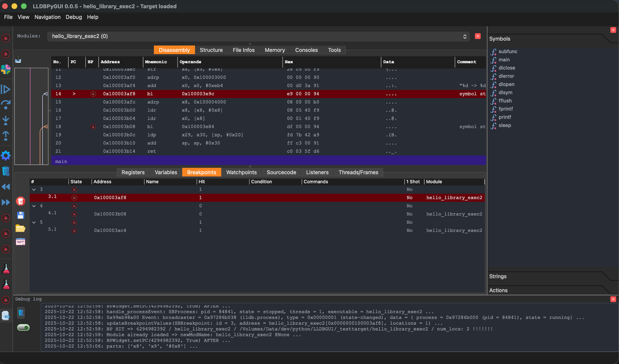The image size is (619, 364).
Task: Save breakpoints with the floppy disk icon
Action: pyautogui.click(x=21, y=215)
